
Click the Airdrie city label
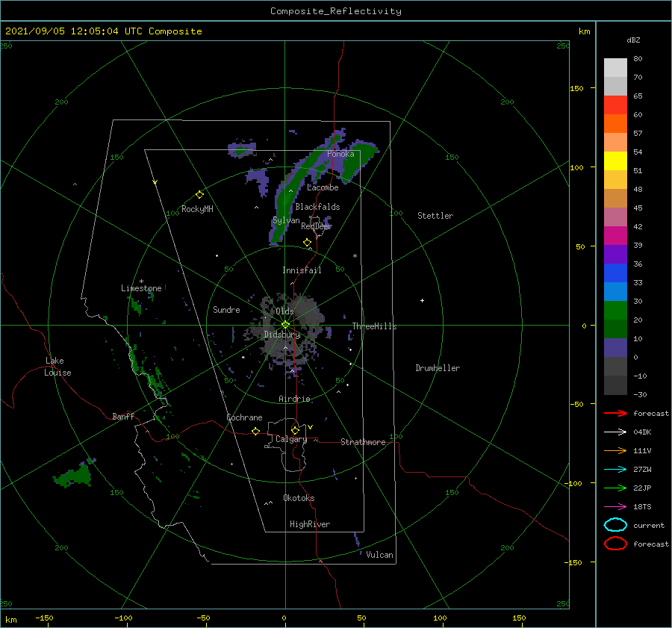(294, 399)
